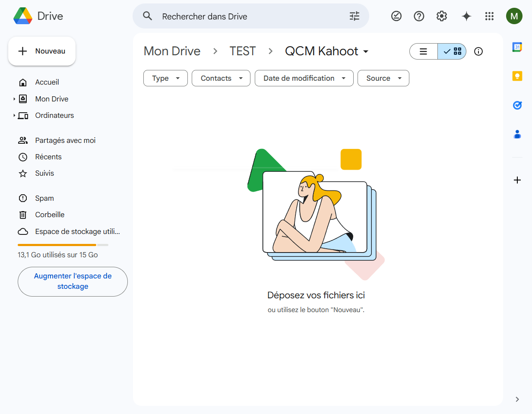Open Contacts side panel

click(517, 134)
